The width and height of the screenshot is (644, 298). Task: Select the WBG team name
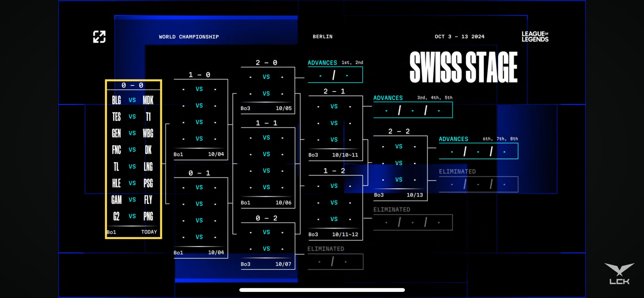click(x=148, y=133)
